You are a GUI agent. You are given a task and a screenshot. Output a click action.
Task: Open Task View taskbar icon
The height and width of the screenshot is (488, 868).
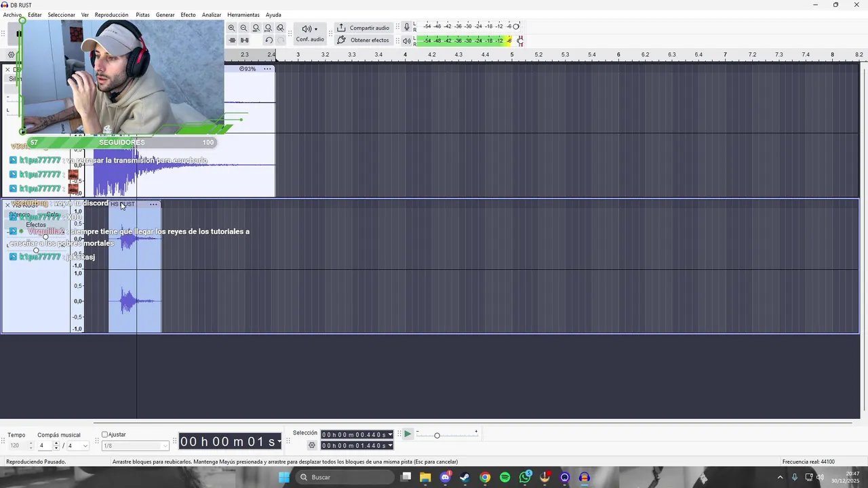[406, 476]
